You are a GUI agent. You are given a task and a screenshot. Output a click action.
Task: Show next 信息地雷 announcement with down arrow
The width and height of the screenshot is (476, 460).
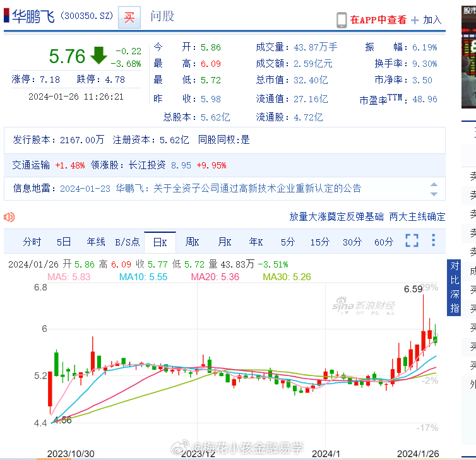point(434,194)
